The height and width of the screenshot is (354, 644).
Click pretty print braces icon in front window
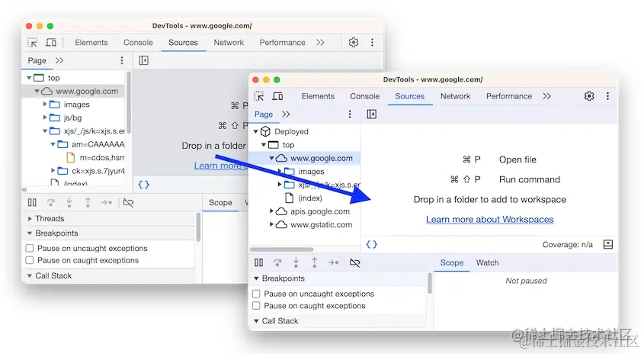(x=371, y=245)
